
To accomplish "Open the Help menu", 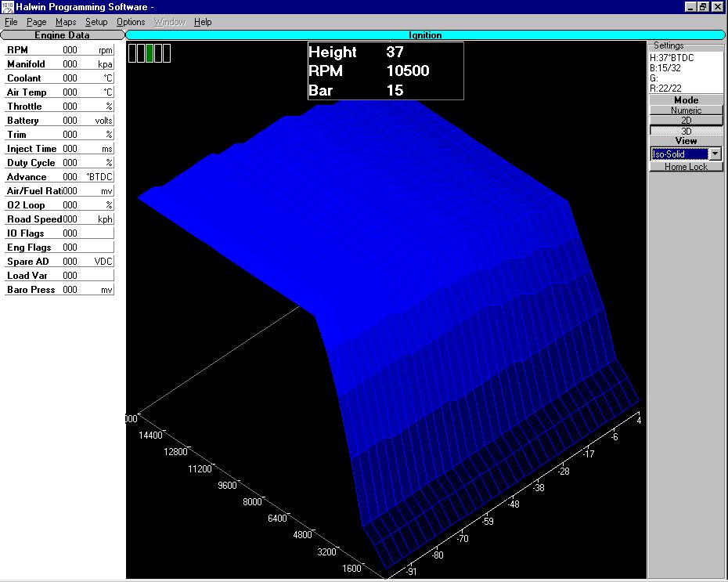I will (x=203, y=22).
